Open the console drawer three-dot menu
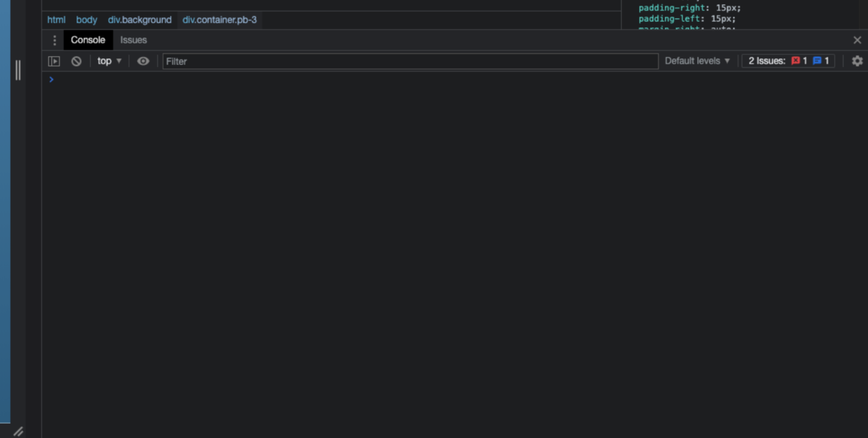 55,40
